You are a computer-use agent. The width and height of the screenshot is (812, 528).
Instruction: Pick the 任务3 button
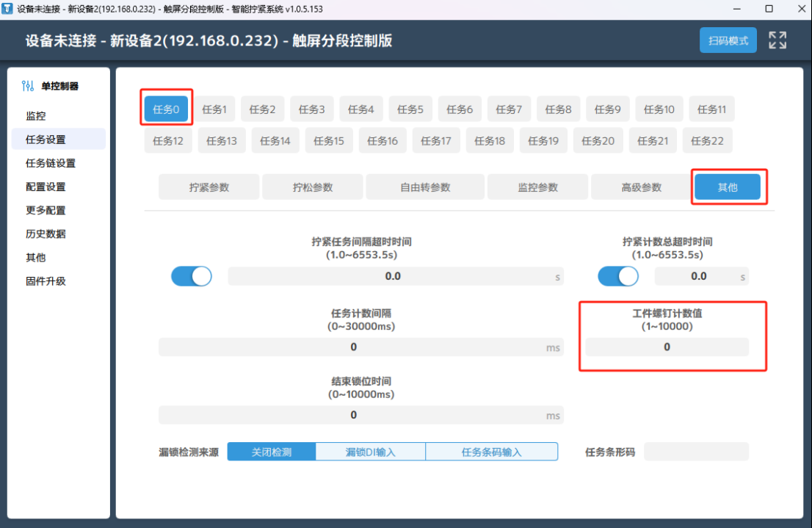pos(312,109)
